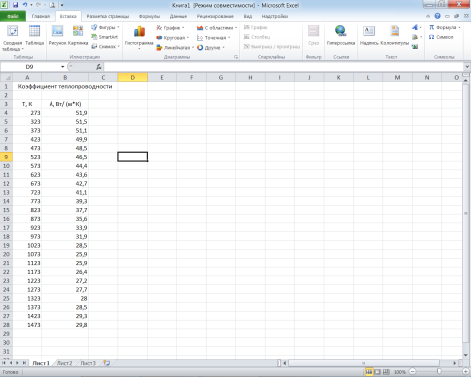The height and width of the screenshot is (377, 471).
Task: Open the Файл tab
Action: (13, 16)
